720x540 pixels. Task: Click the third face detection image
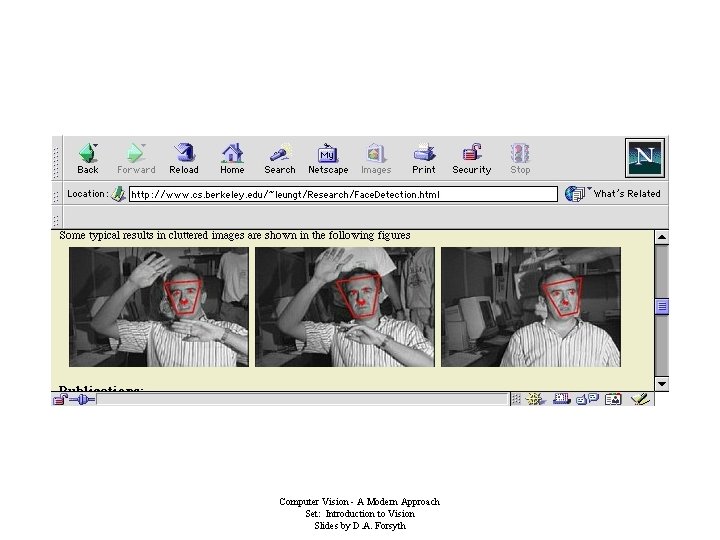click(x=531, y=307)
